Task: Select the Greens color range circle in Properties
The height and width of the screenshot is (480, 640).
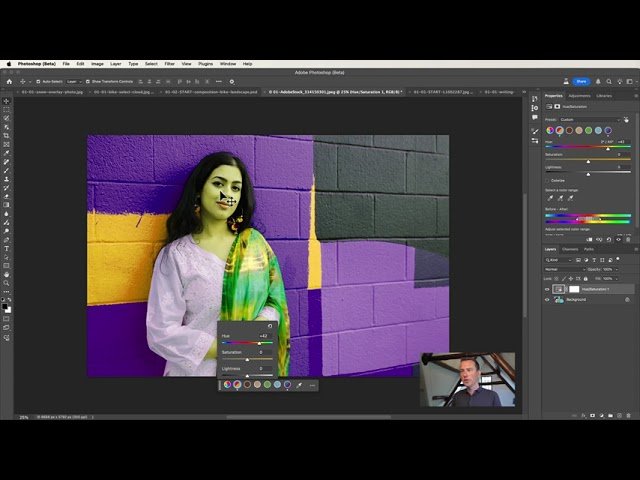Action: 589,131
